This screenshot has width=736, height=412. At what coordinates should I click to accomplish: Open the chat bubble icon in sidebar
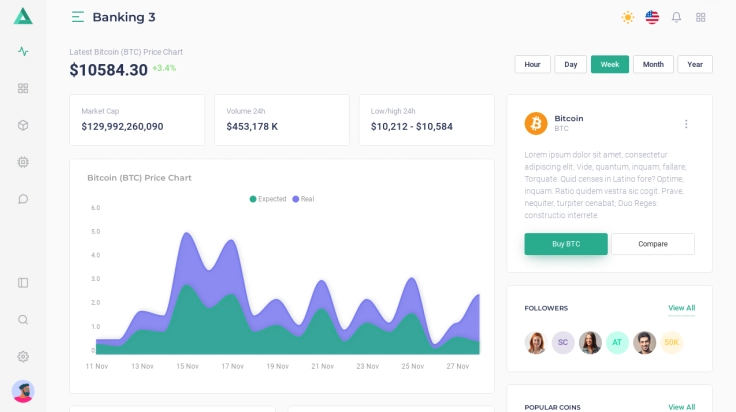click(23, 199)
